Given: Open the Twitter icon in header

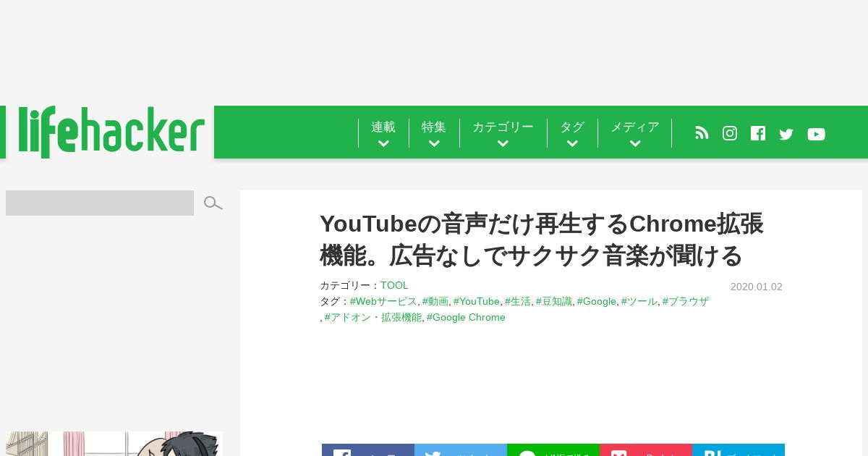Looking at the screenshot, I should (786, 134).
